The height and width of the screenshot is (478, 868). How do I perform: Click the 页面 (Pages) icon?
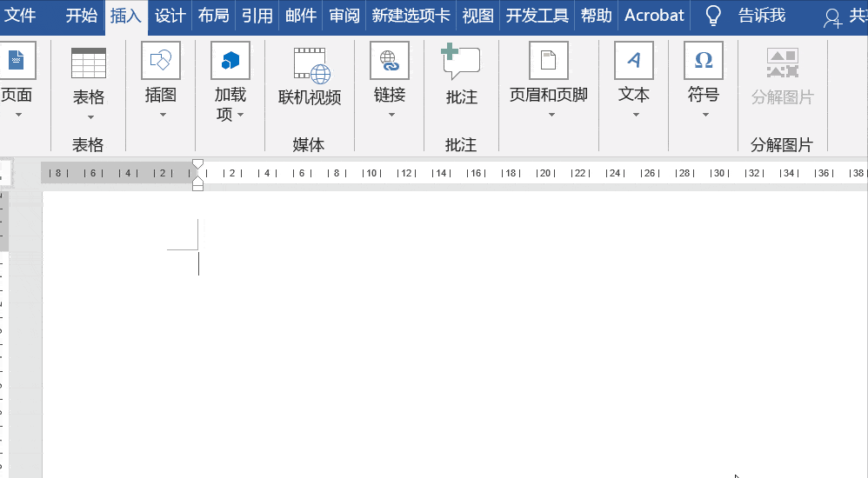(x=17, y=60)
